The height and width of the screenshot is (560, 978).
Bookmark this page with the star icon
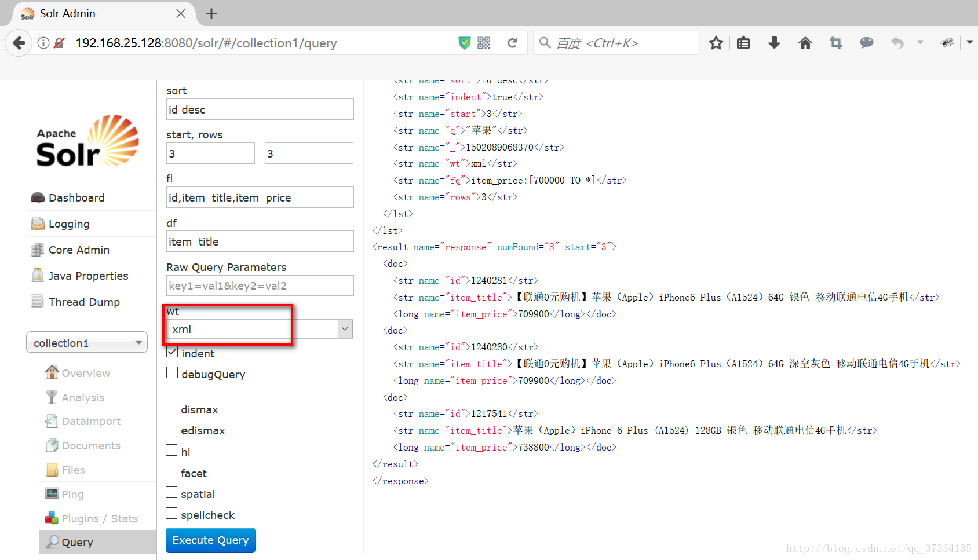coord(716,43)
